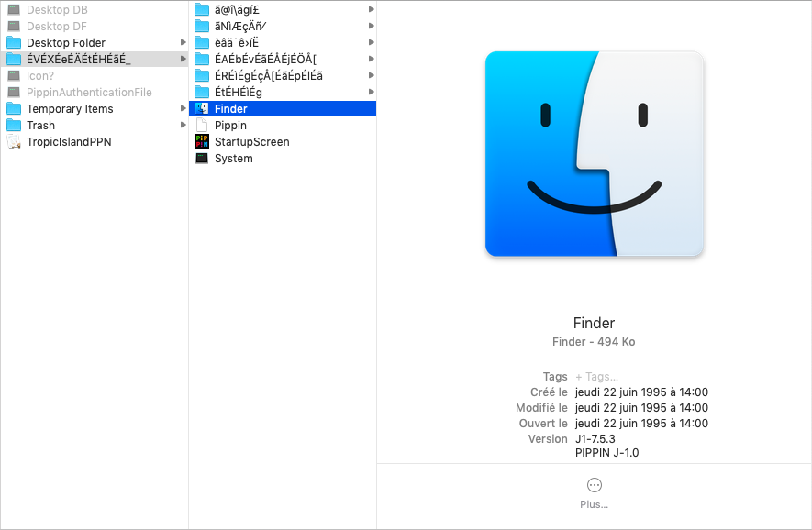Select the Temporary Items name
This screenshot has height=530, width=812.
(x=70, y=109)
